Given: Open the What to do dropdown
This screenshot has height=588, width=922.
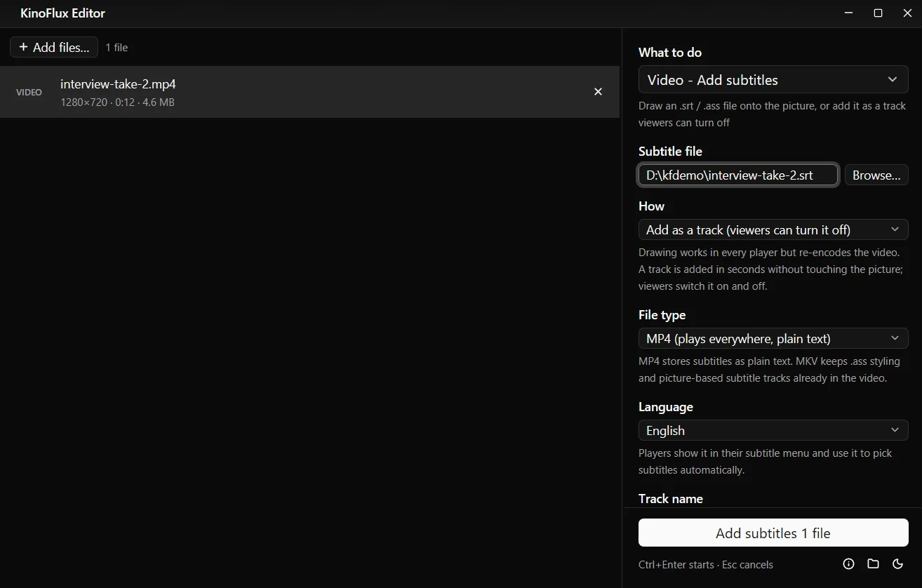Looking at the screenshot, I should pos(773,80).
